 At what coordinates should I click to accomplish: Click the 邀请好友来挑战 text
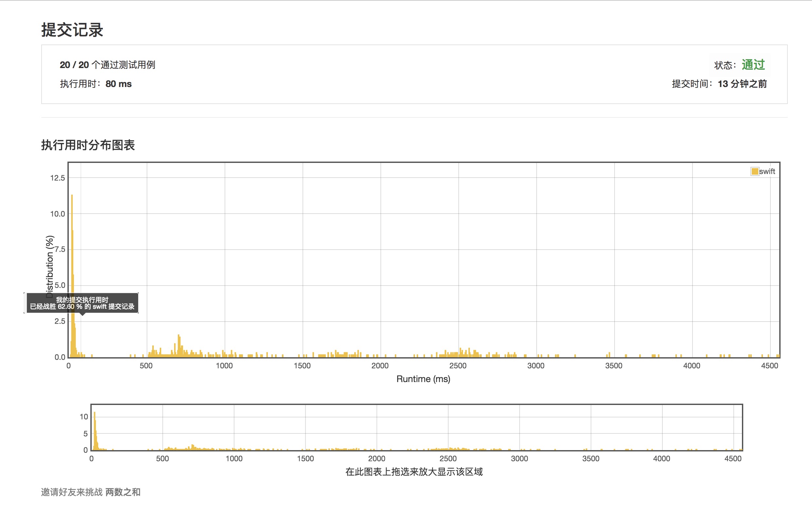click(72, 492)
